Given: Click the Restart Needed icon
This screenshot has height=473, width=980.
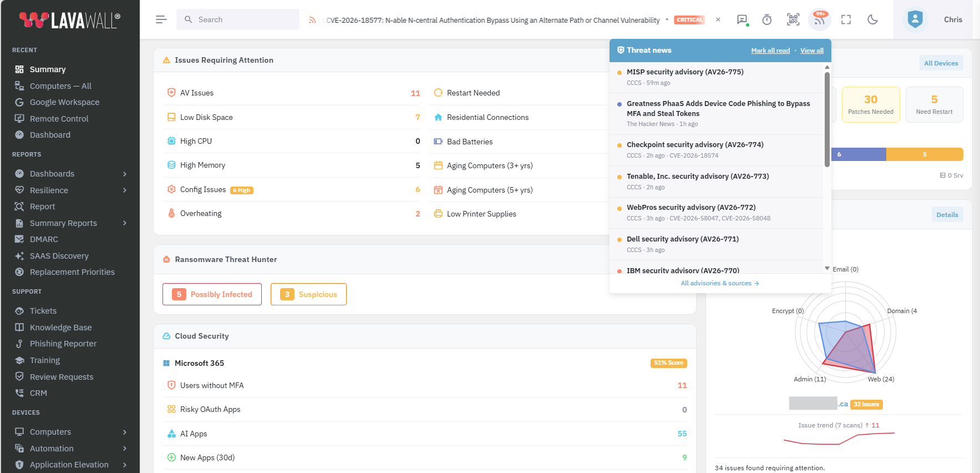Looking at the screenshot, I should click(438, 93).
